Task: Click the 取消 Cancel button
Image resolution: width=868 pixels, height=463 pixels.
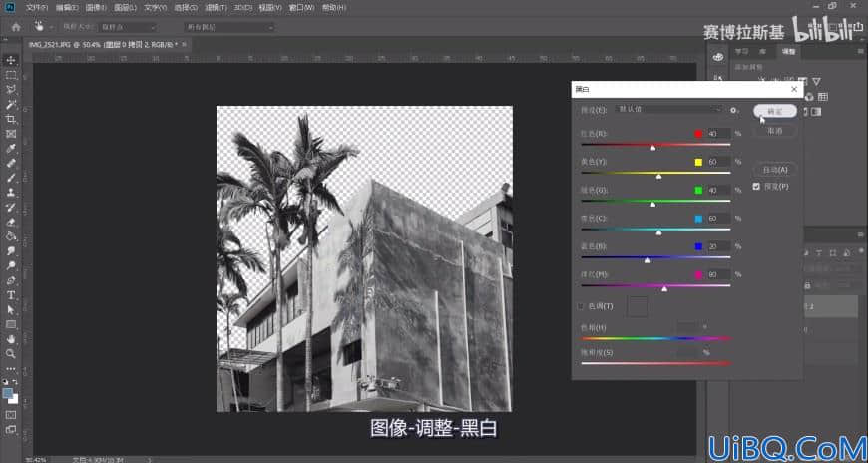Action: (x=775, y=132)
